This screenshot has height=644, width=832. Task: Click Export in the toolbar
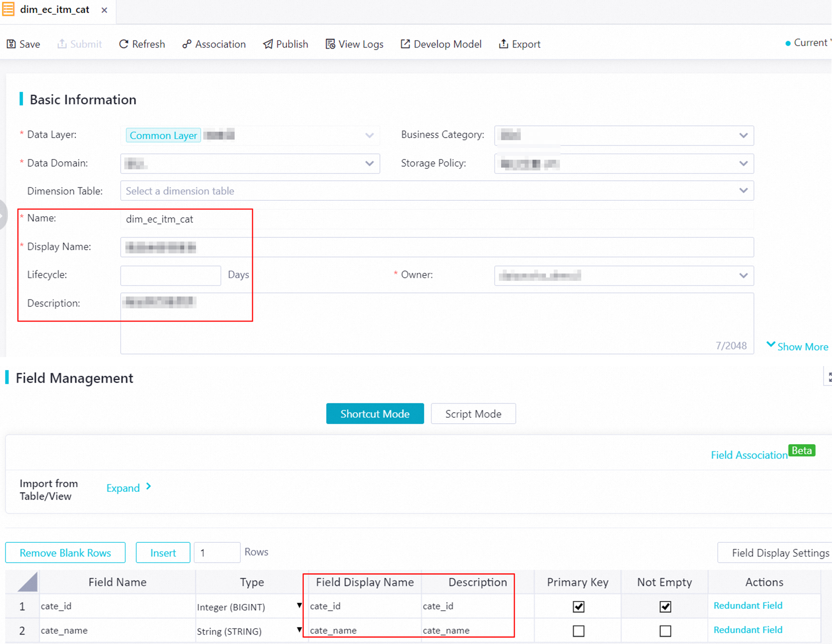[x=520, y=44]
